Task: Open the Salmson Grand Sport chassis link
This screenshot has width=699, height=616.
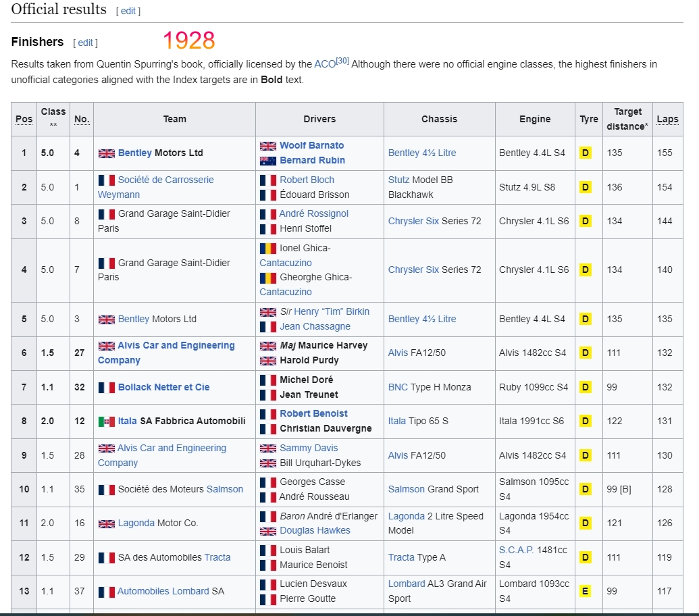Action: click(406, 490)
